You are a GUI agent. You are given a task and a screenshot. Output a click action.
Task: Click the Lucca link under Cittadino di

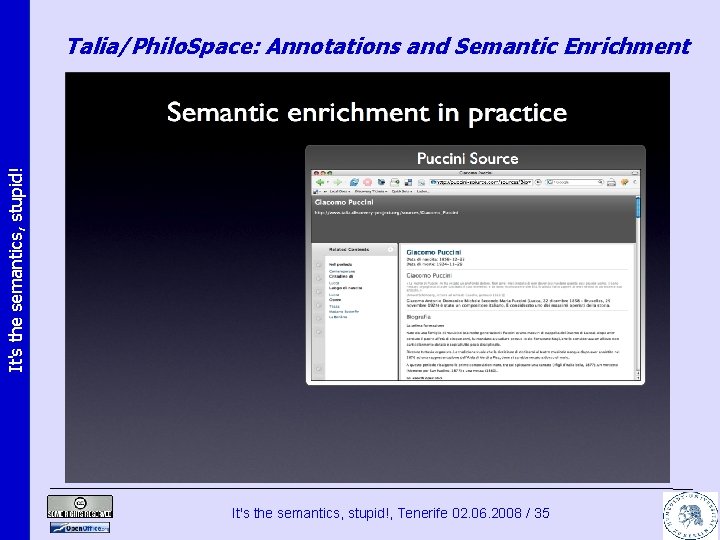point(334,283)
